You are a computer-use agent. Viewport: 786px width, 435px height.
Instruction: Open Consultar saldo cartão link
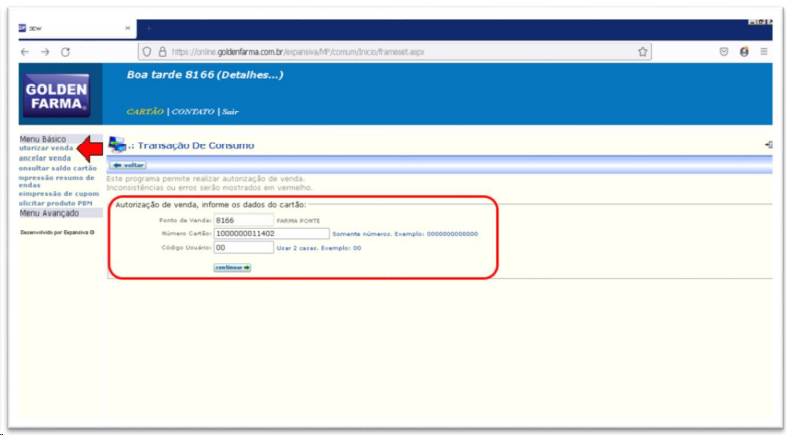pos(58,168)
